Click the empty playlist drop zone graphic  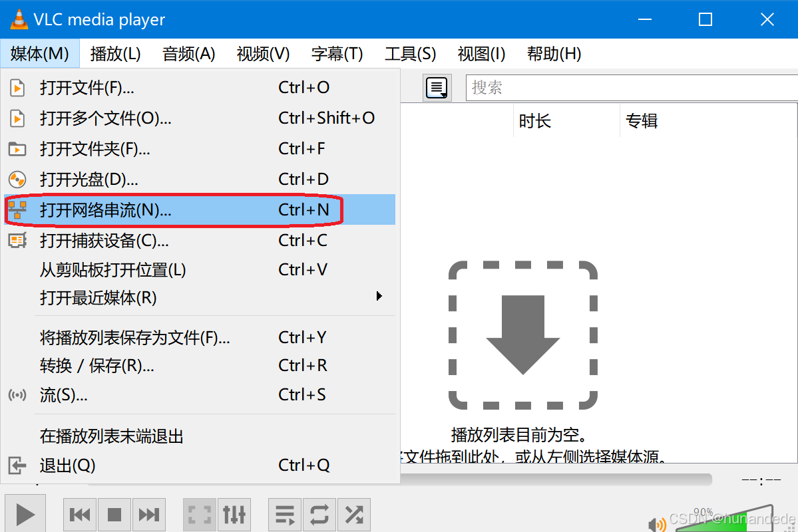click(x=522, y=335)
